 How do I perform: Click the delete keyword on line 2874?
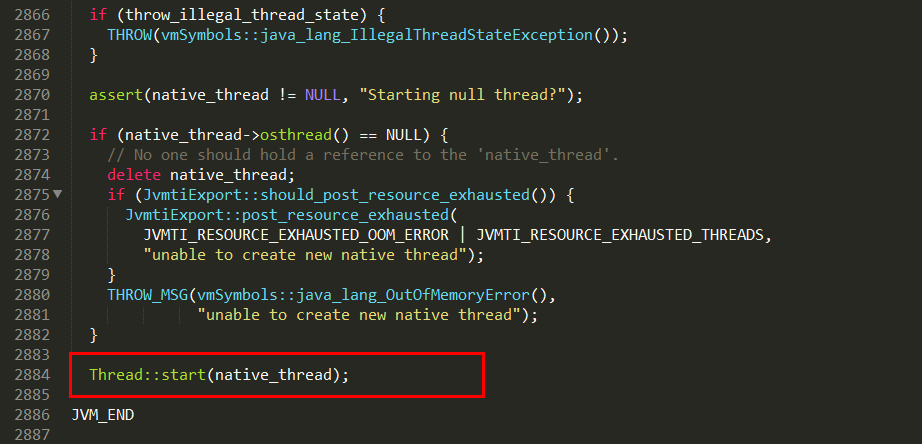[x=133, y=175]
